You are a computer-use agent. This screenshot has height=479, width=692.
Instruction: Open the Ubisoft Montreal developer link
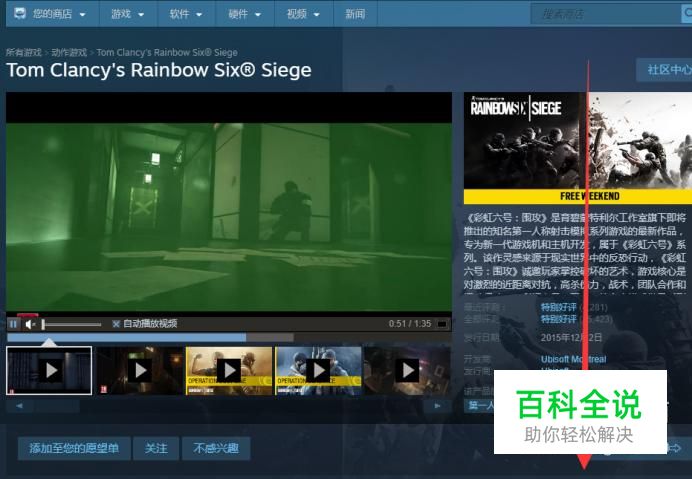[573, 359]
